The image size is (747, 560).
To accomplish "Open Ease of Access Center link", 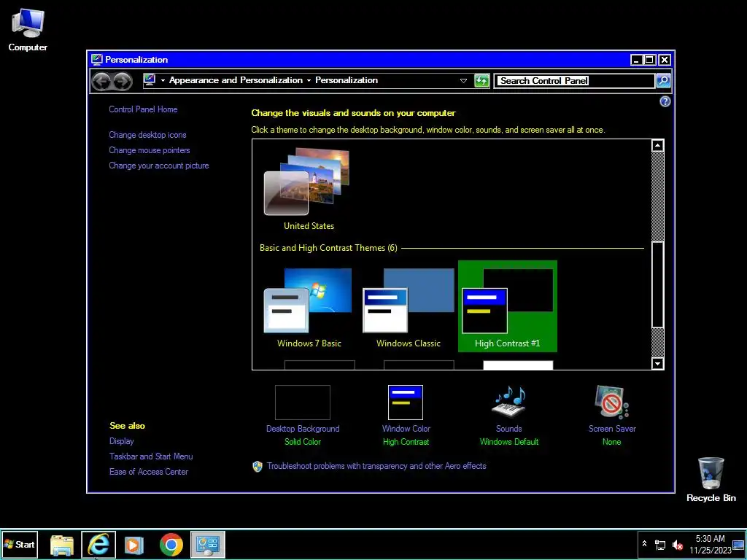I will click(149, 472).
